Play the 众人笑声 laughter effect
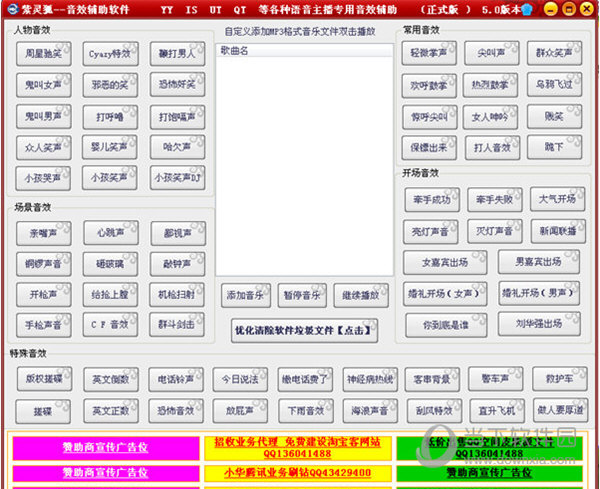The image size is (600, 489). (x=44, y=148)
